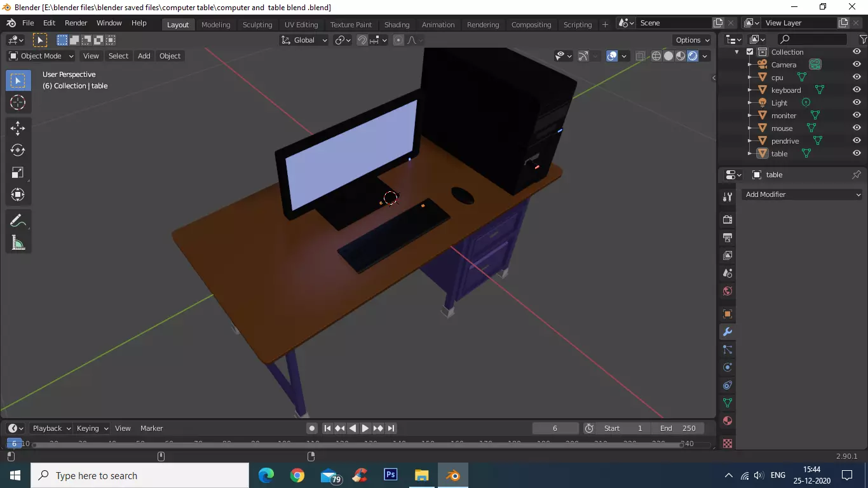Jump to the timeline end frame
Viewport: 868px width, 488px height.
(x=391, y=428)
